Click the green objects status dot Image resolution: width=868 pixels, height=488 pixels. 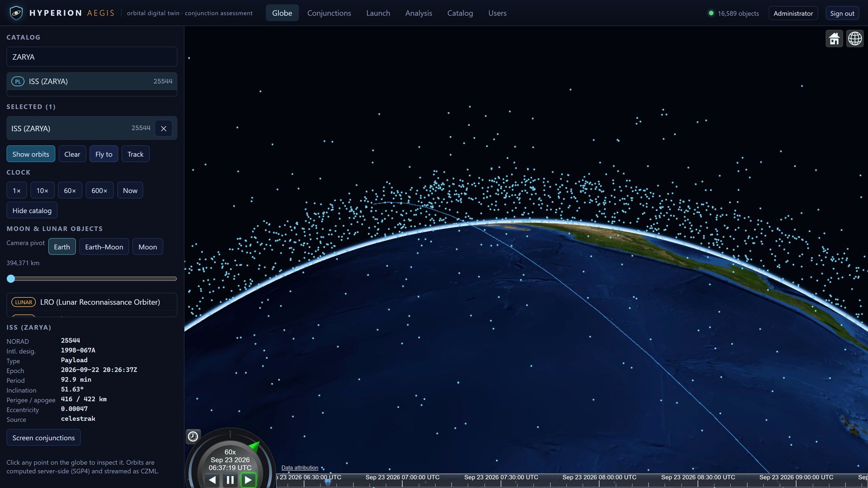coord(711,13)
